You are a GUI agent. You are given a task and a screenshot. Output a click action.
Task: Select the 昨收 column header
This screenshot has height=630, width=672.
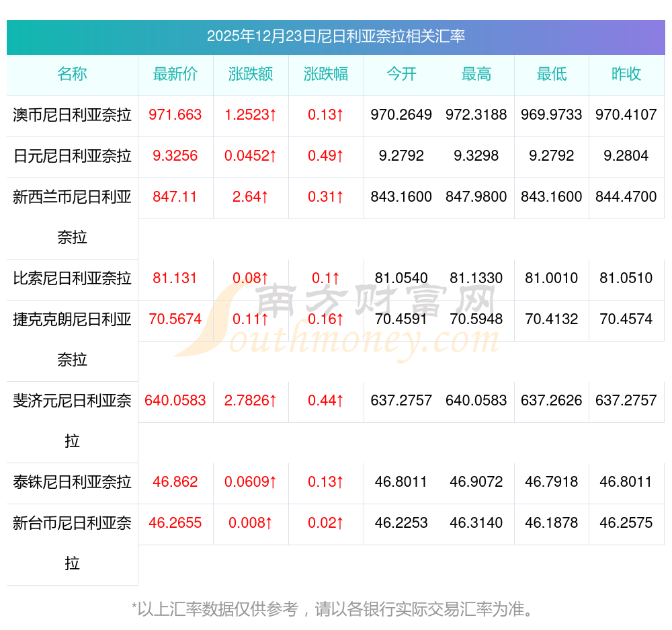[626, 74]
